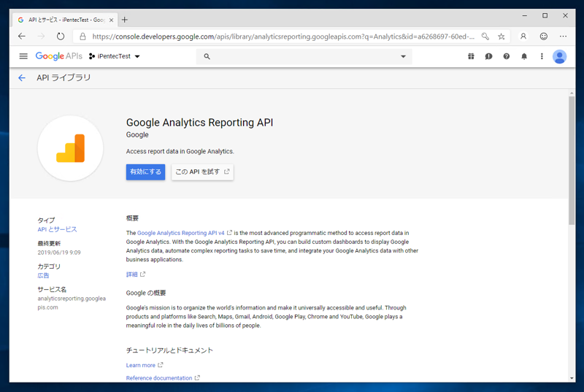Open the notifications bell
Image resolution: width=584 pixels, height=392 pixels.
(524, 56)
